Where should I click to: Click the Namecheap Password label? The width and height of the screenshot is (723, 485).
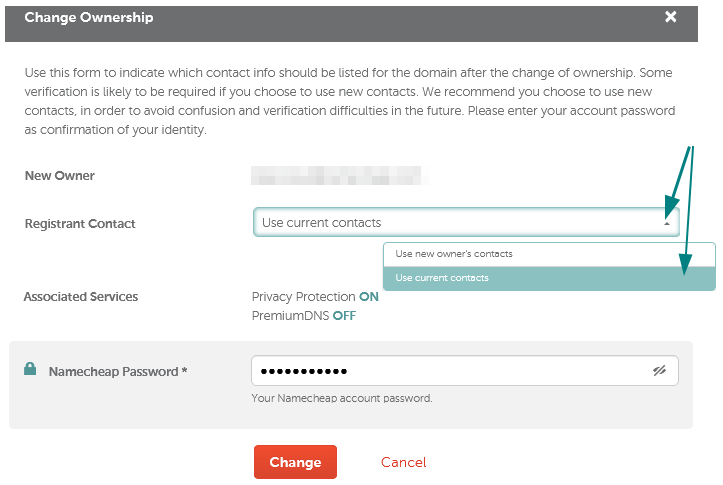click(x=118, y=372)
